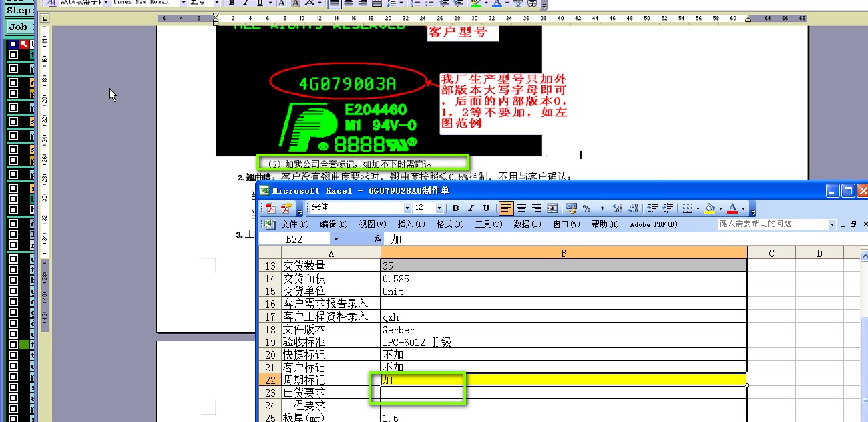The image size is (868, 422).
Task: Open the 工具(T) menu in Excel
Action: (x=488, y=224)
